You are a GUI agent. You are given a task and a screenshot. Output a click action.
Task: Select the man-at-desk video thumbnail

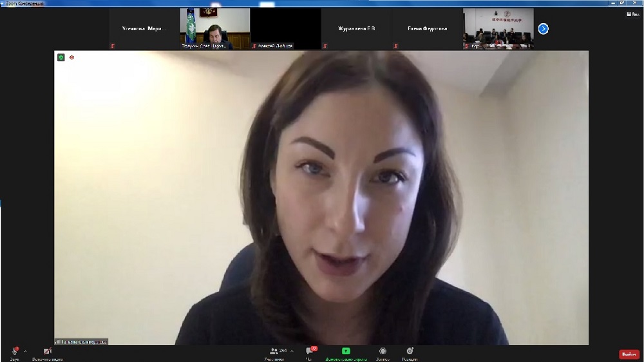[x=214, y=28]
